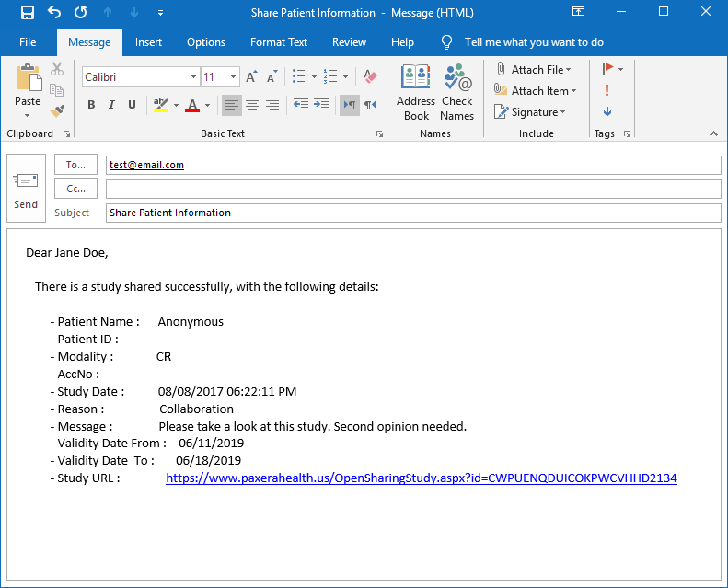Toggle Bold formatting
728x588 pixels.
coord(91,105)
